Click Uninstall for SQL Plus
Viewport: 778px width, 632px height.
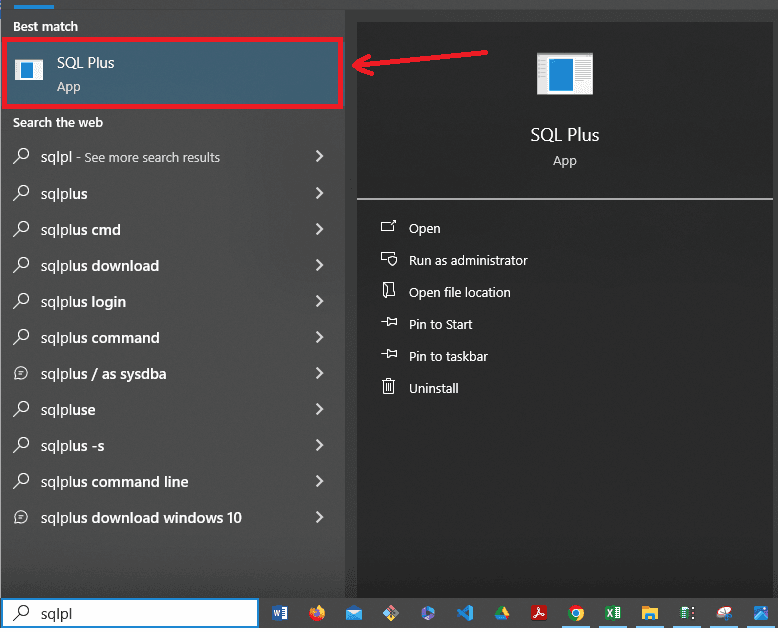point(433,388)
